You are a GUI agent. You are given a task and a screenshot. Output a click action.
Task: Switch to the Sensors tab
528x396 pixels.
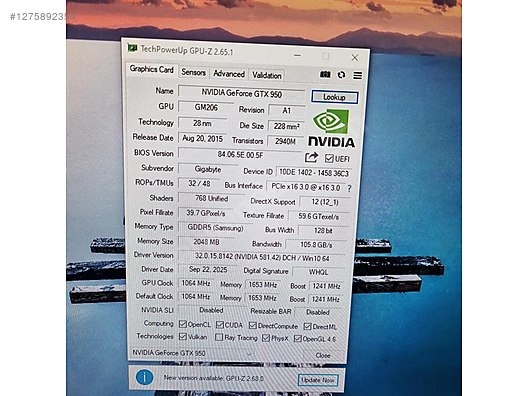(193, 72)
